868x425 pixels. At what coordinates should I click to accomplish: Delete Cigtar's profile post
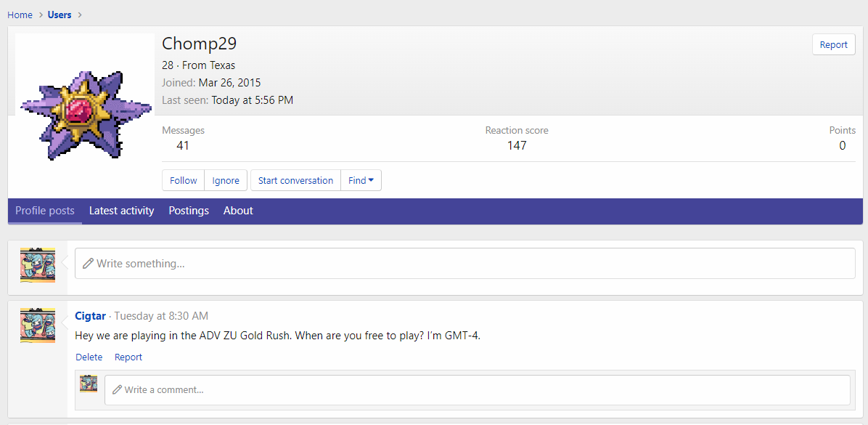point(89,357)
